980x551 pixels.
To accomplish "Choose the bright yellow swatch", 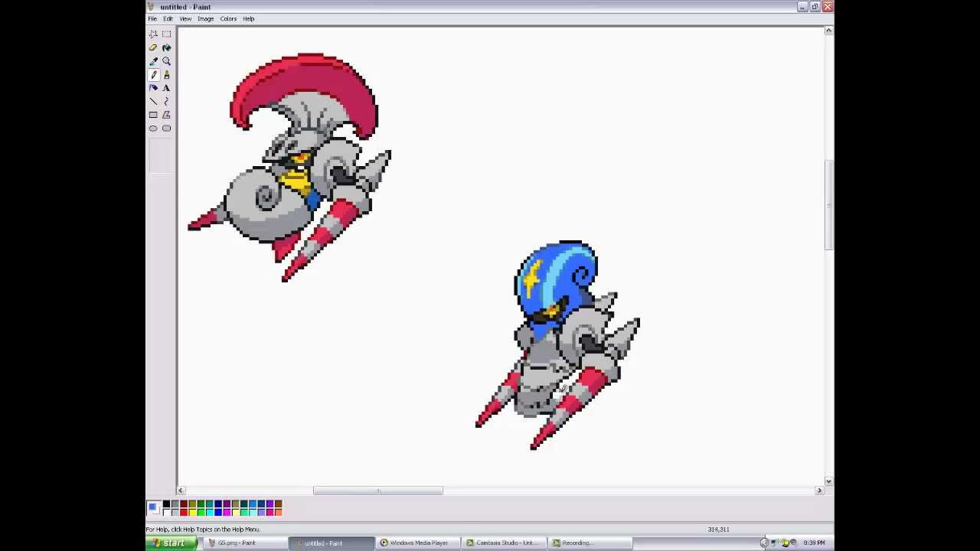I will click(192, 513).
